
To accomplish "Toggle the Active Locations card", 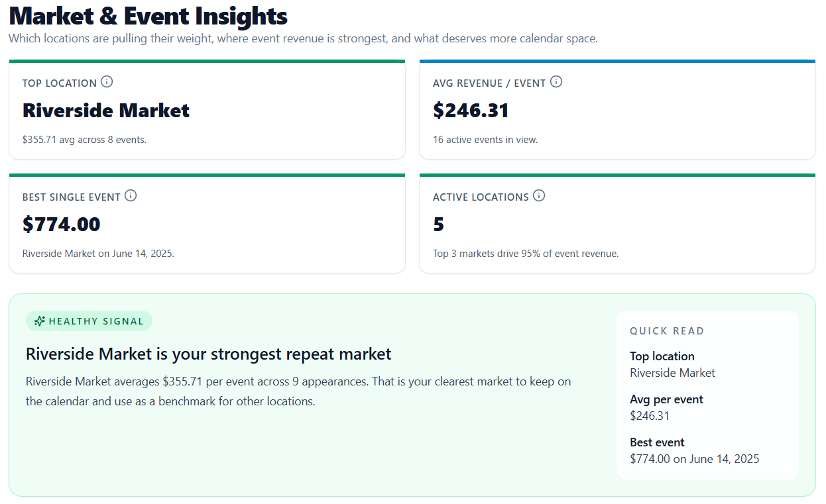I will coord(617,224).
